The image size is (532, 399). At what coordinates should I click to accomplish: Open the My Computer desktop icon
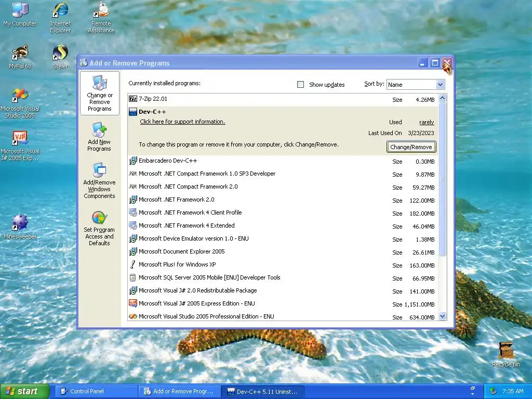20,14
